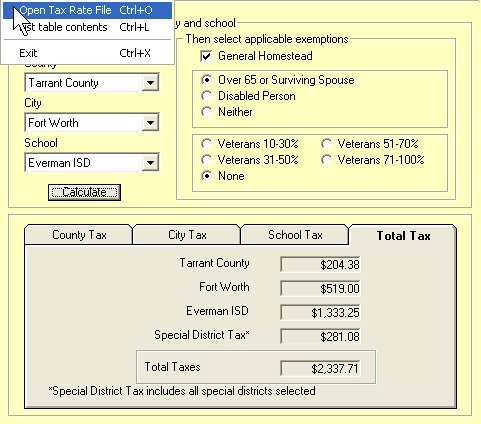481x424 pixels.
Task: Click the Total Taxes amount field
Action: (x=320, y=368)
